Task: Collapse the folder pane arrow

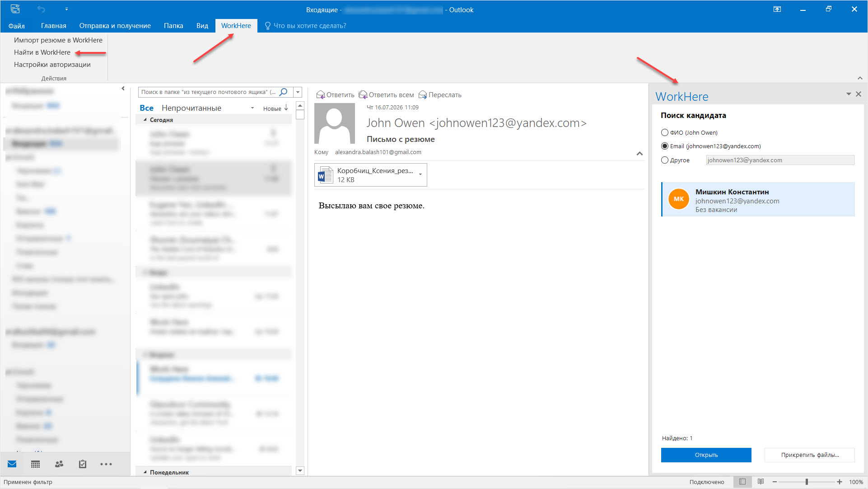Action: pos(123,89)
